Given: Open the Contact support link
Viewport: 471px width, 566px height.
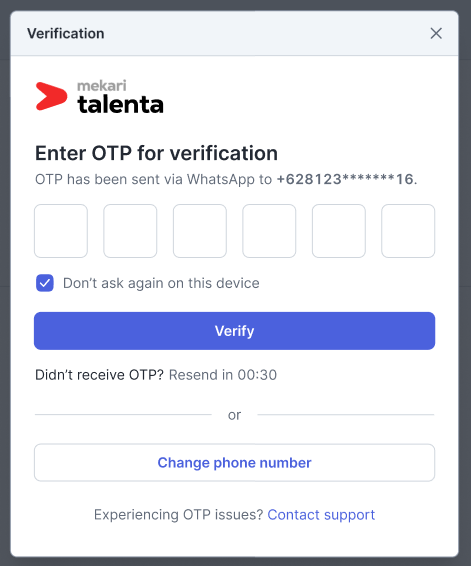Looking at the screenshot, I should point(321,515).
